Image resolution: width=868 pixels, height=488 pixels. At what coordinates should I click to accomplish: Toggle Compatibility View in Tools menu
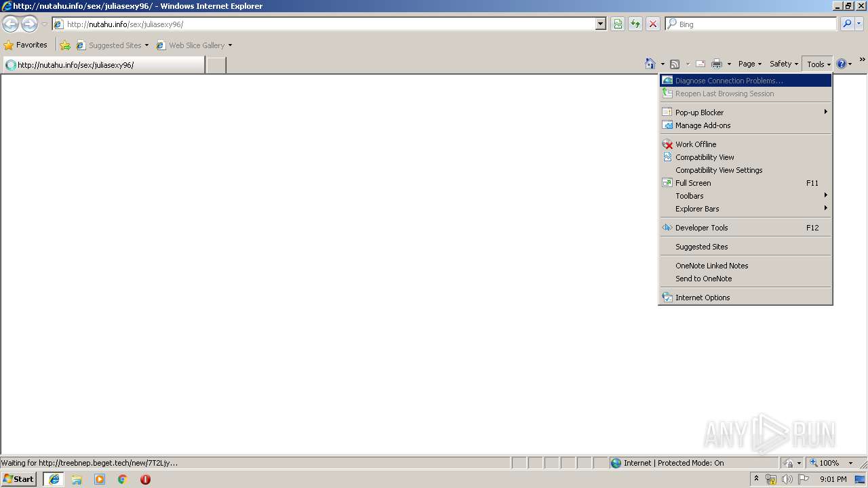point(745,157)
